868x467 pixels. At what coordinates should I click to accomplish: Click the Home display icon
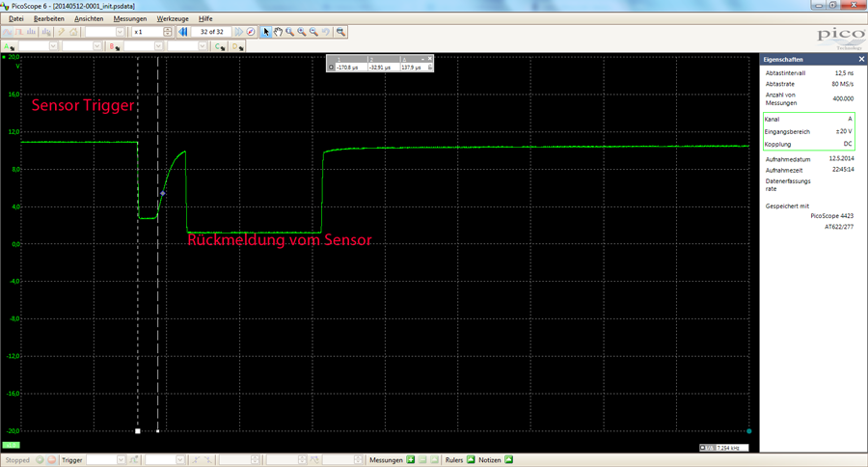tap(73, 32)
